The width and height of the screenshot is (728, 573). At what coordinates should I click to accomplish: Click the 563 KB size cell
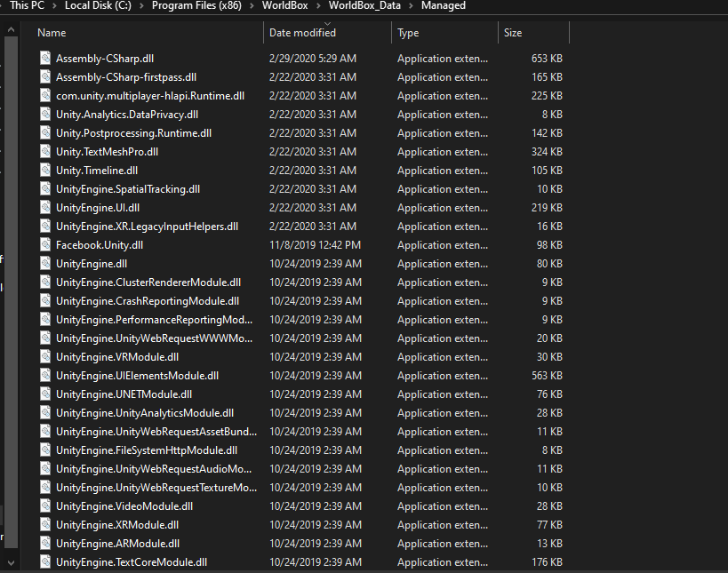pyautogui.click(x=547, y=376)
